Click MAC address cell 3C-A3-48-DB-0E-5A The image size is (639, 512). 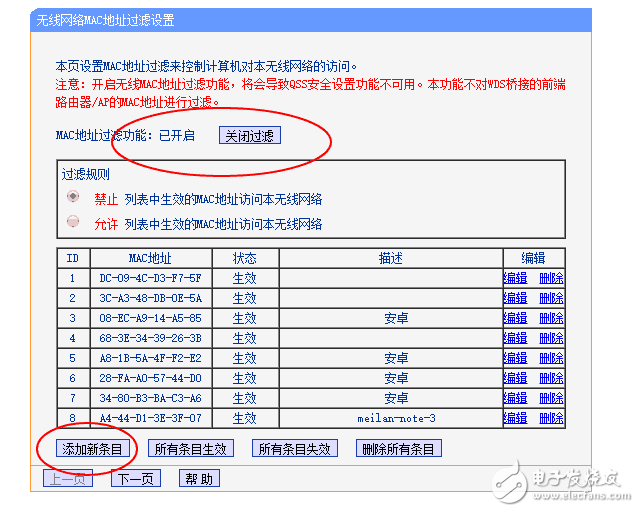point(150,298)
